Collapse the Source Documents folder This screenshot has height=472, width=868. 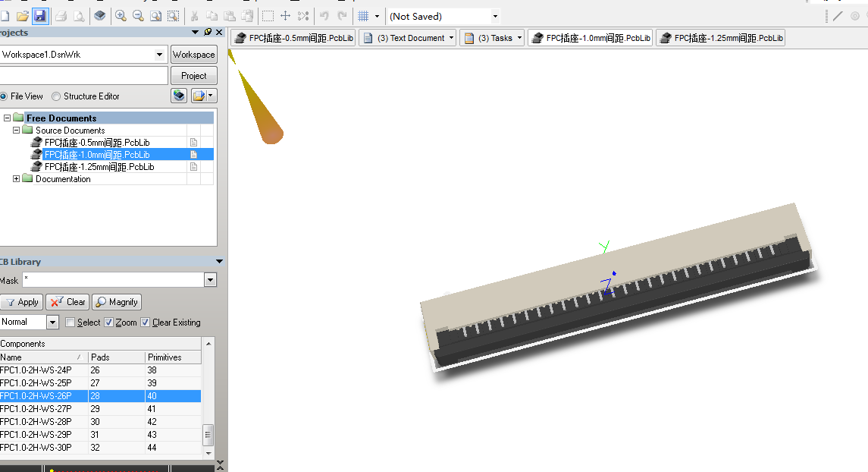(16, 131)
